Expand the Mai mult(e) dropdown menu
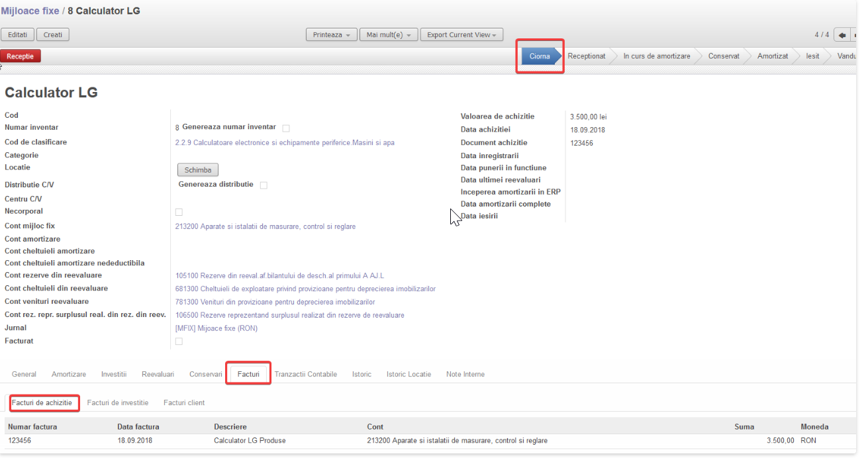This screenshot has width=868, height=462. click(x=388, y=35)
